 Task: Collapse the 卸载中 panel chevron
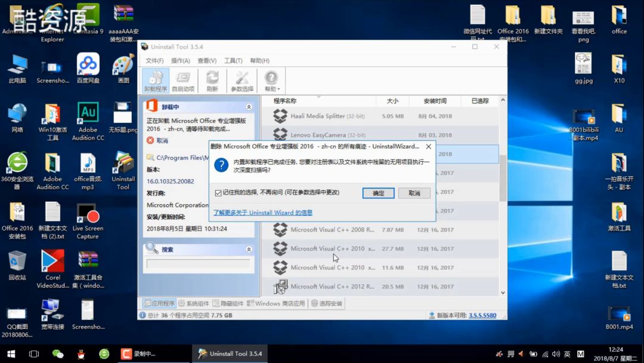tap(249, 107)
